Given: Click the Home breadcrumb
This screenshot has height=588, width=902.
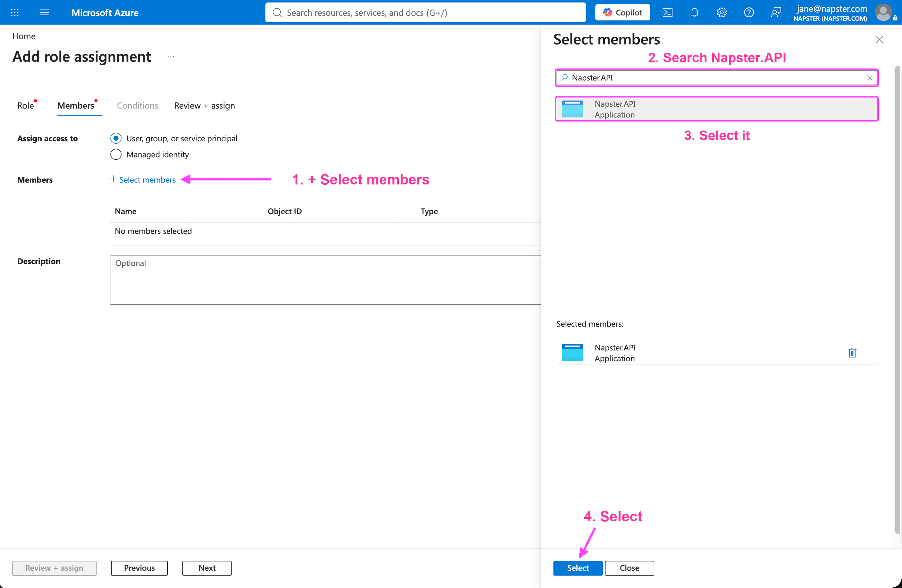Looking at the screenshot, I should (x=24, y=36).
